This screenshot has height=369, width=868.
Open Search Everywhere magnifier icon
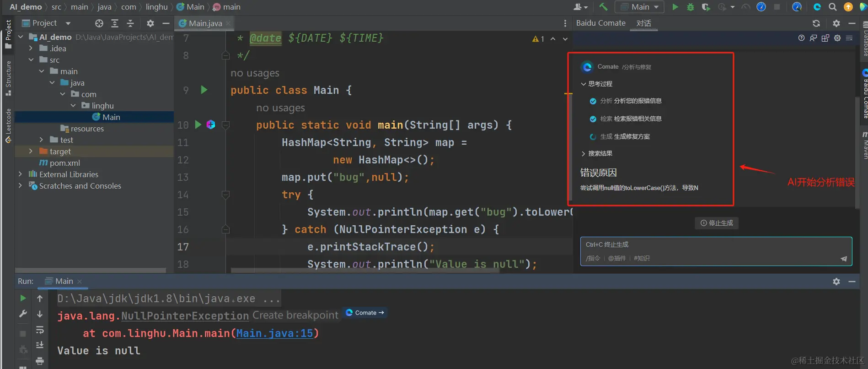[833, 7]
